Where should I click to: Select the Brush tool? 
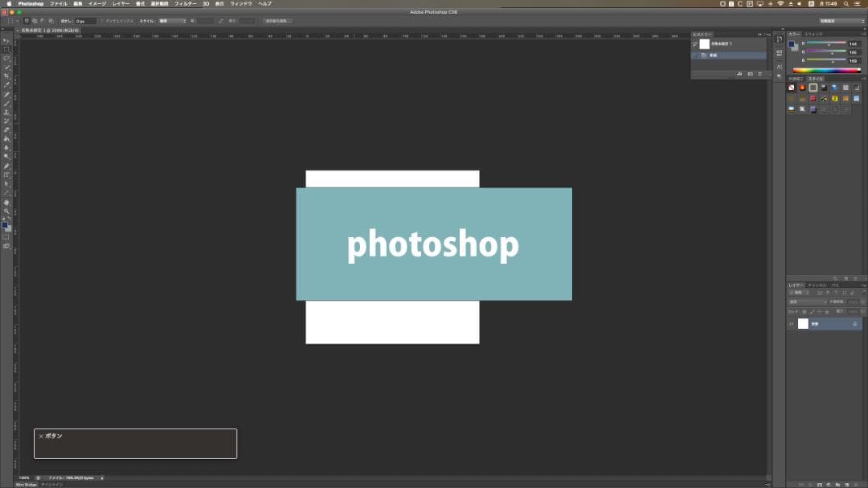6,103
